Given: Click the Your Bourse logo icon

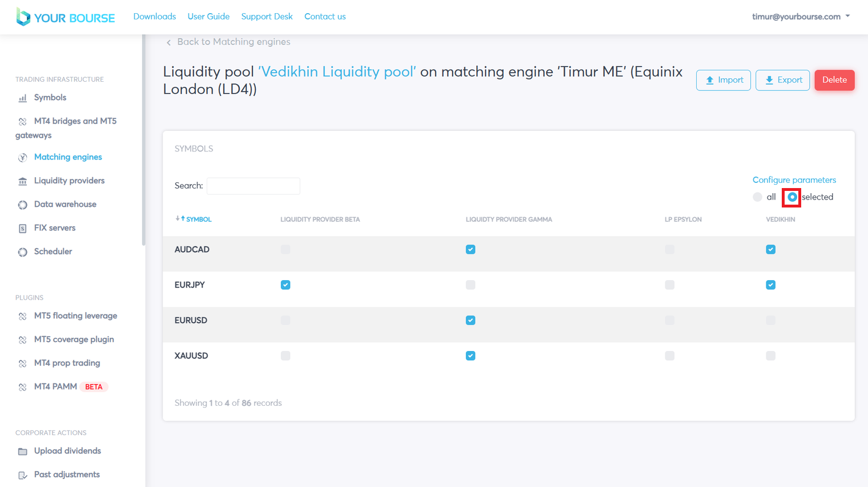Looking at the screenshot, I should coord(23,17).
